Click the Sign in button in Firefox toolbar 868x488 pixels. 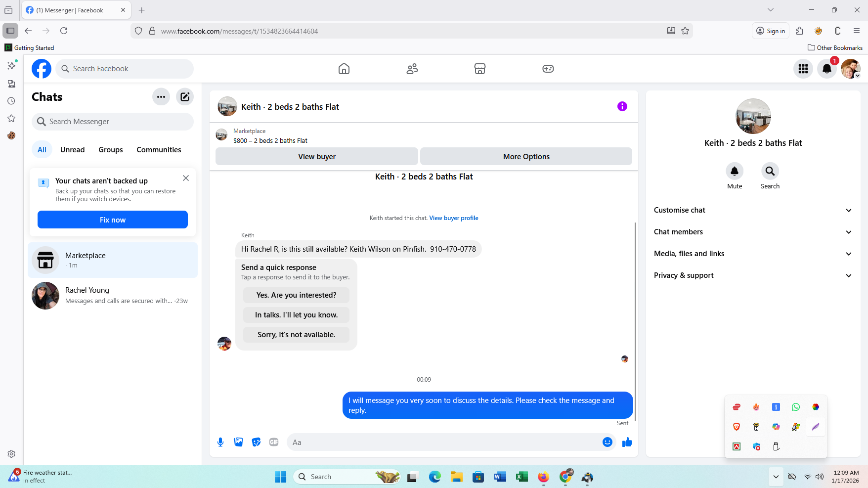(x=771, y=31)
